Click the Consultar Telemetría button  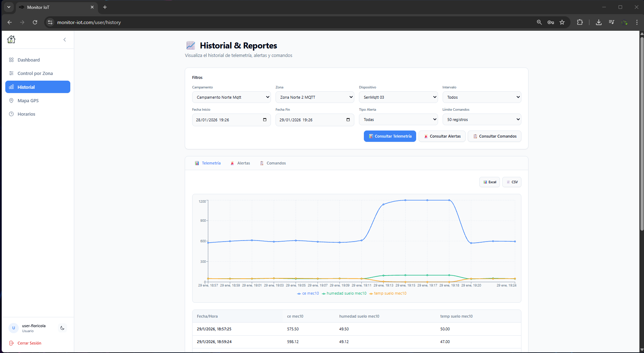coord(390,136)
